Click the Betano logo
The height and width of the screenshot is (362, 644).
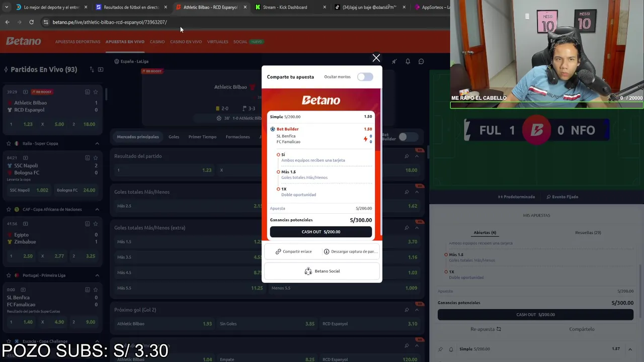click(x=24, y=42)
